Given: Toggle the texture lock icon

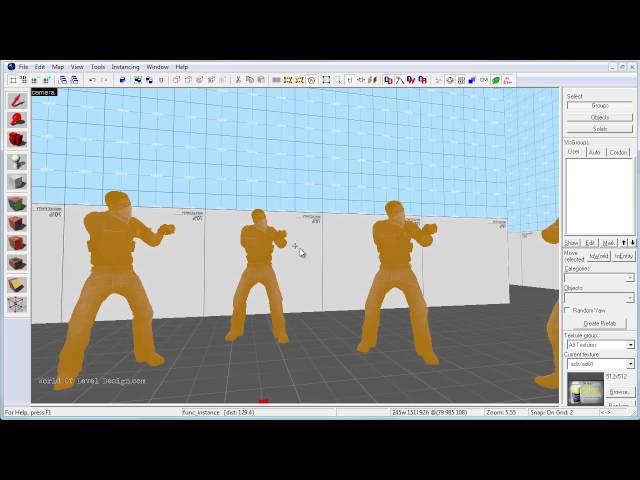Looking at the screenshot, I should click(x=350, y=80).
